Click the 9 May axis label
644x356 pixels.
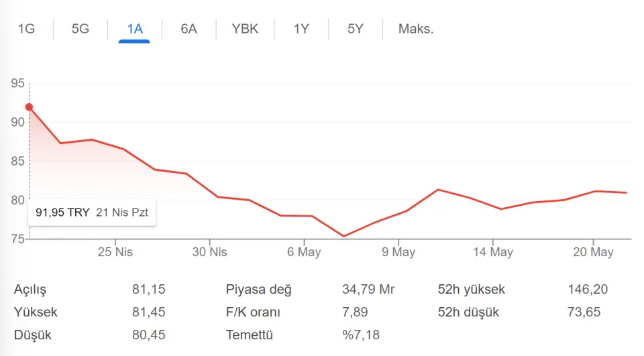pyautogui.click(x=398, y=251)
